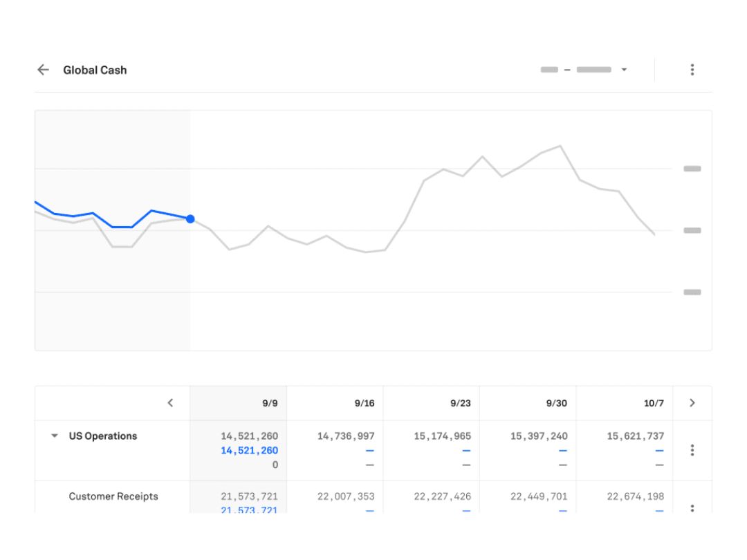Click Customer Receipts value 22,674,198
Viewport: 747px width, 560px height.
(x=636, y=496)
